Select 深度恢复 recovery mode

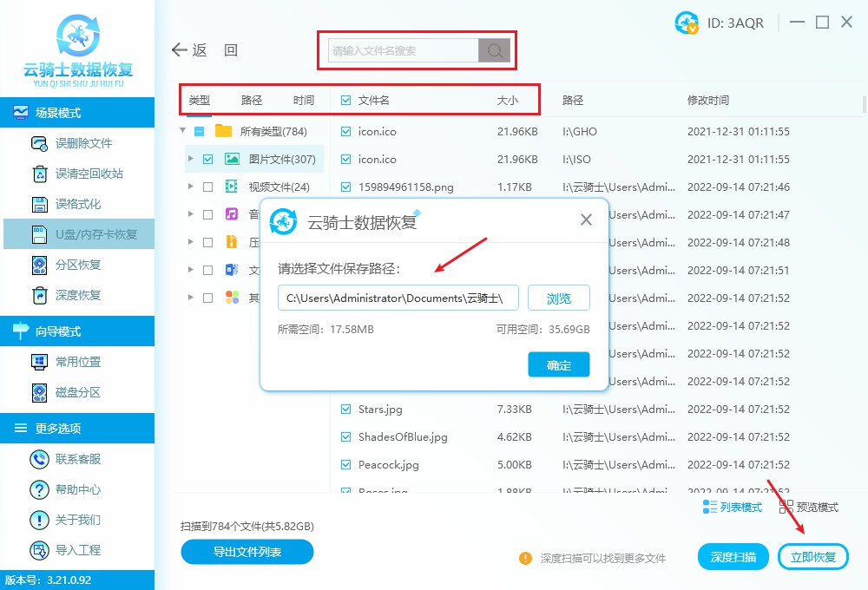point(64,295)
